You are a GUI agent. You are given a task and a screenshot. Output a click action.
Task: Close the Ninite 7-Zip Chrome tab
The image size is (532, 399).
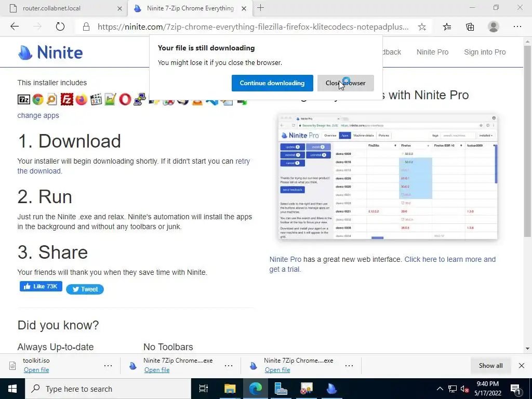pyautogui.click(x=244, y=8)
